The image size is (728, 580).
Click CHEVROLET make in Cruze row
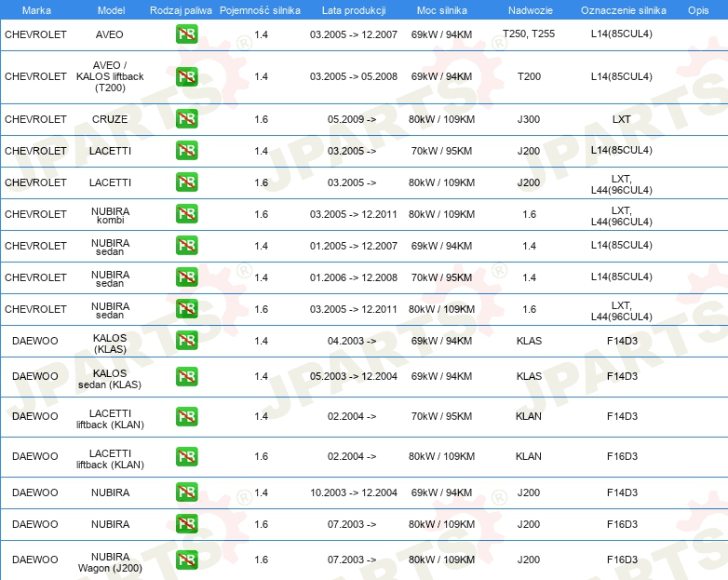pyautogui.click(x=35, y=119)
